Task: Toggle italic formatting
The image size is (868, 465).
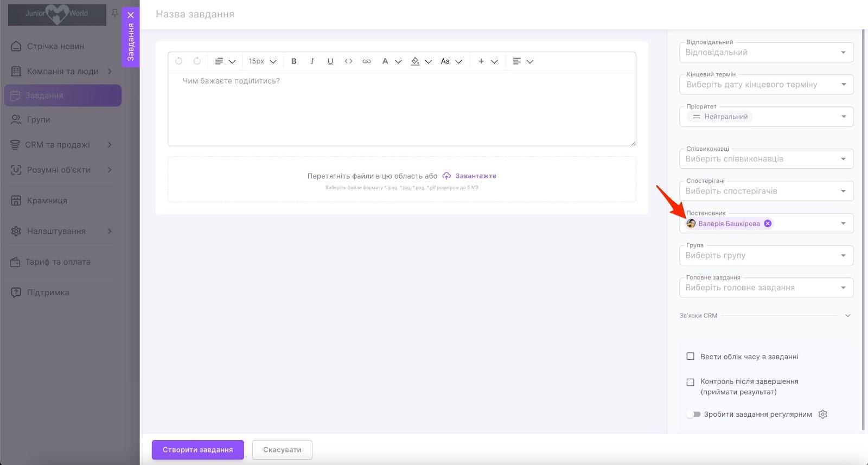Action: [312, 61]
